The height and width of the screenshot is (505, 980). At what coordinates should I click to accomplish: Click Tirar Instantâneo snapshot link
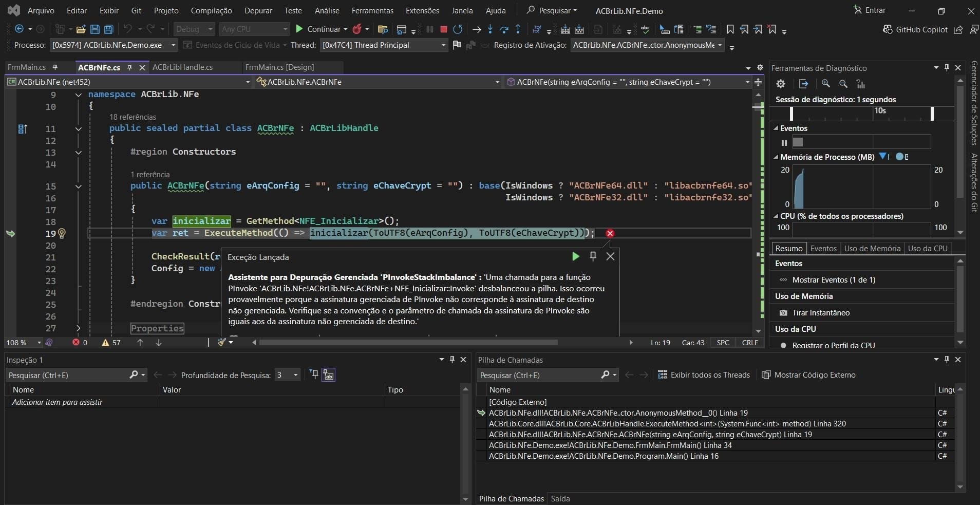click(x=821, y=313)
